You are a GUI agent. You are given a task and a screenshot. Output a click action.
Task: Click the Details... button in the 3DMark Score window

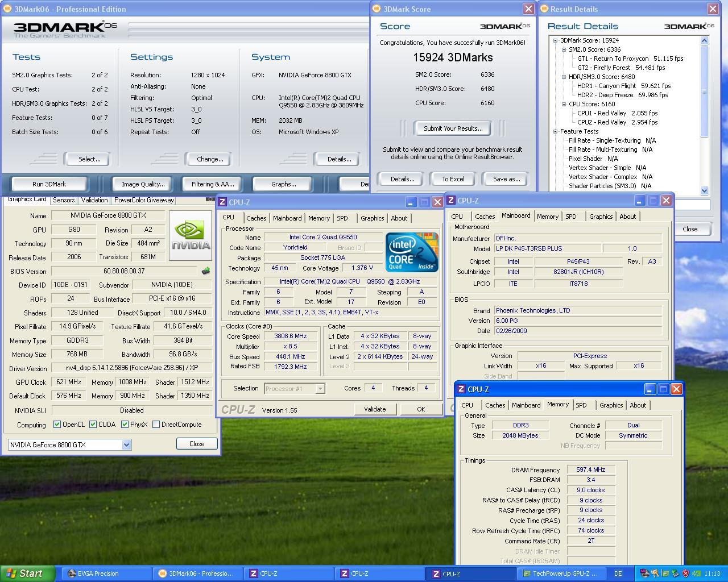402,179
